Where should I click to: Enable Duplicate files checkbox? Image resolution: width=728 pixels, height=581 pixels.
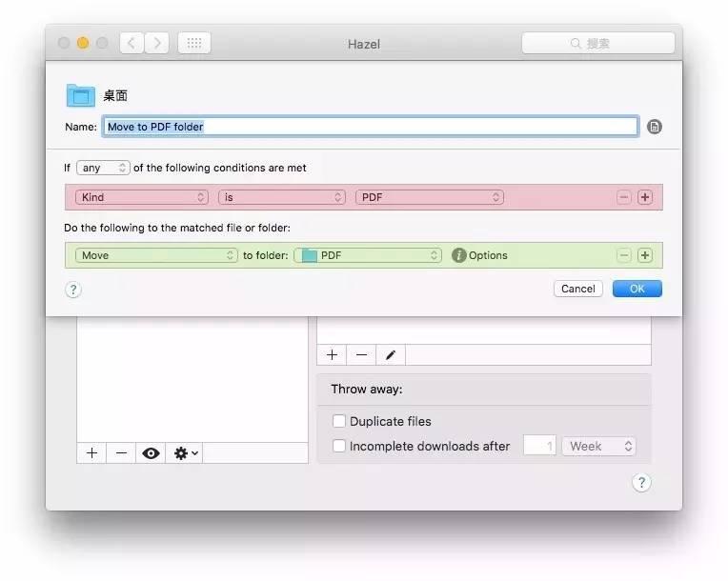[x=339, y=421]
